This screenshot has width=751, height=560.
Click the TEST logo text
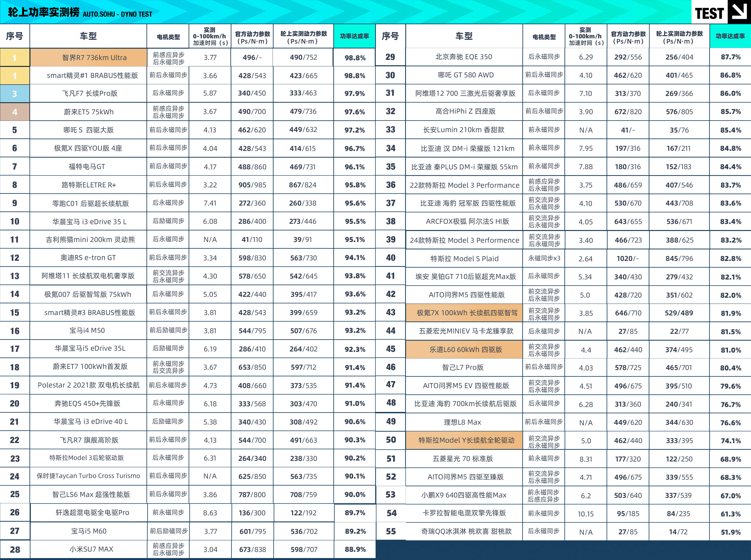(x=709, y=14)
